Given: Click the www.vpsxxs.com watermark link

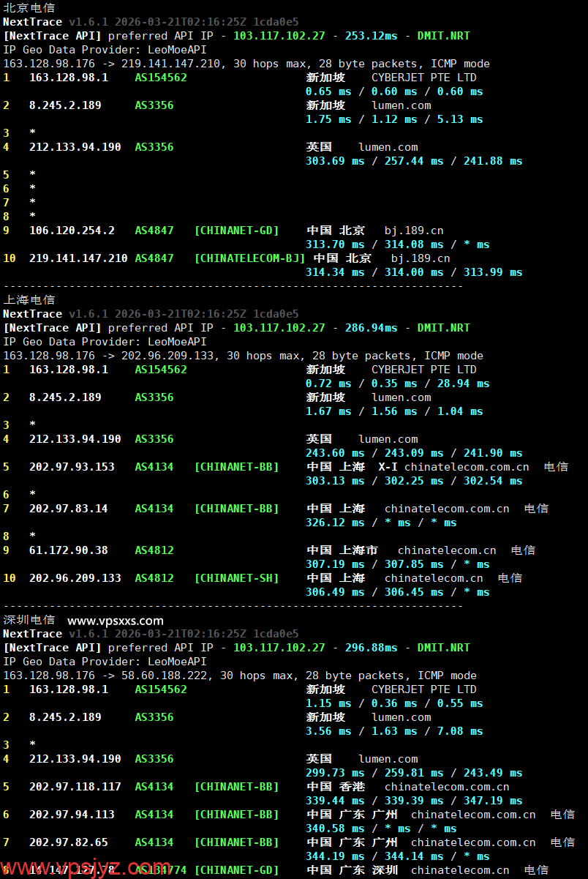Looking at the screenshot, I should (116, 621).
